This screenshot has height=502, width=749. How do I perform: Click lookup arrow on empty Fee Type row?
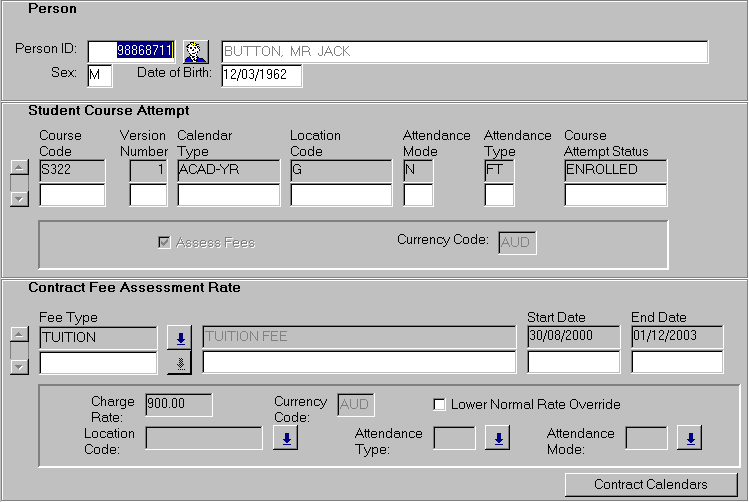tap(179, 363)
